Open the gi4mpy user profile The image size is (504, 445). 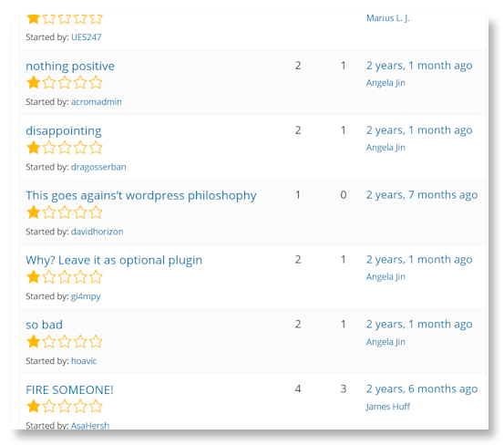click(86, 296)
